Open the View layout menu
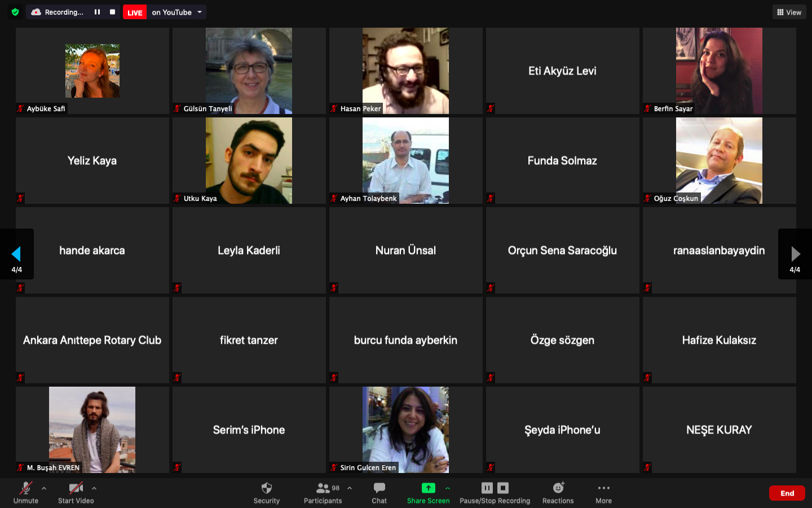Image resolution: width=812 pixels, height=508 pixels. [x=789, y=12]
